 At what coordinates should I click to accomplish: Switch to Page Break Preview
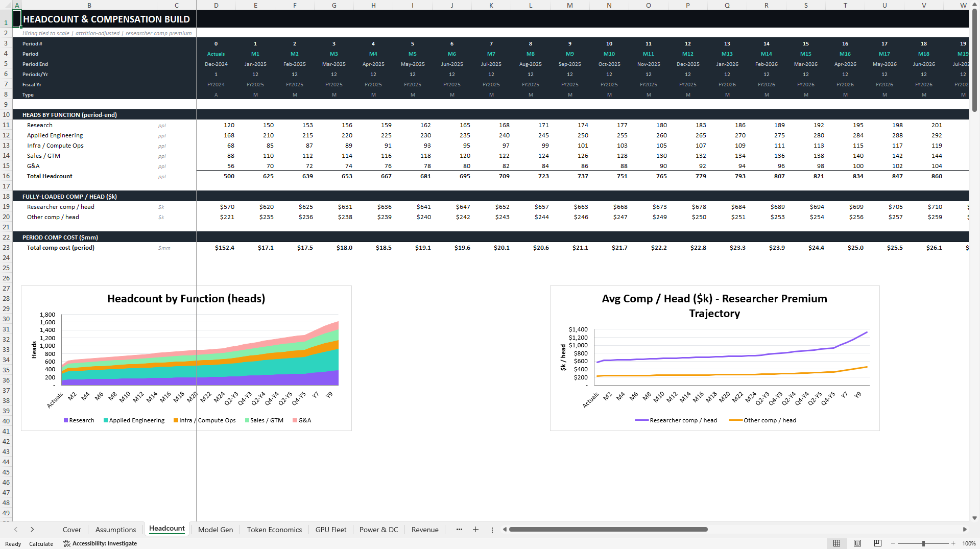878,543
